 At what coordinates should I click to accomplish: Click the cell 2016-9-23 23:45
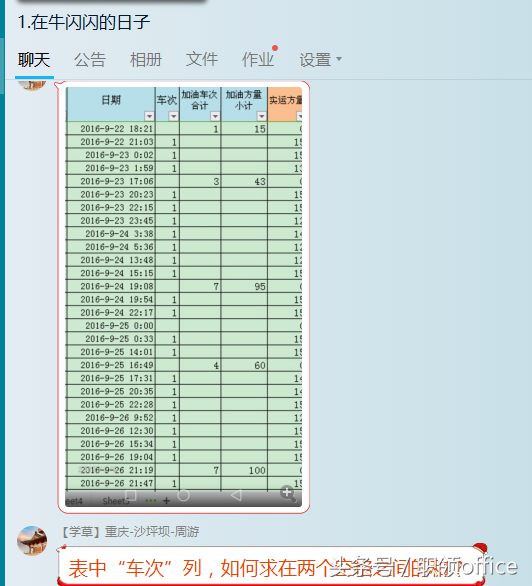click(x=111, y=220)
